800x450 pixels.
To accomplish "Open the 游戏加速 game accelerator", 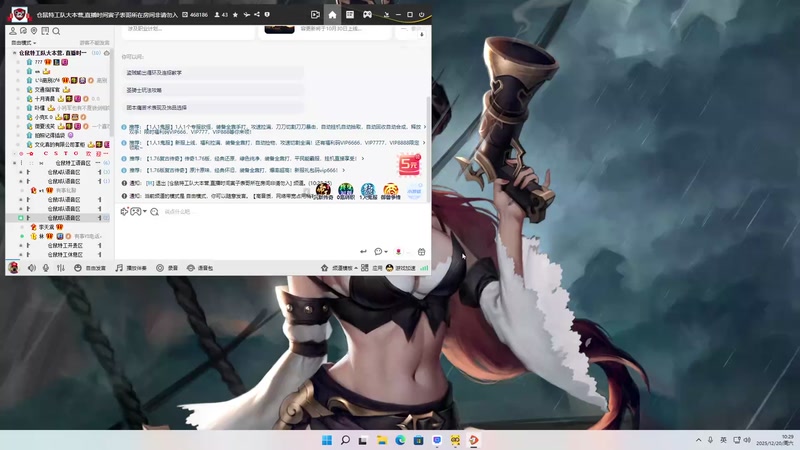I will point(401,268).
